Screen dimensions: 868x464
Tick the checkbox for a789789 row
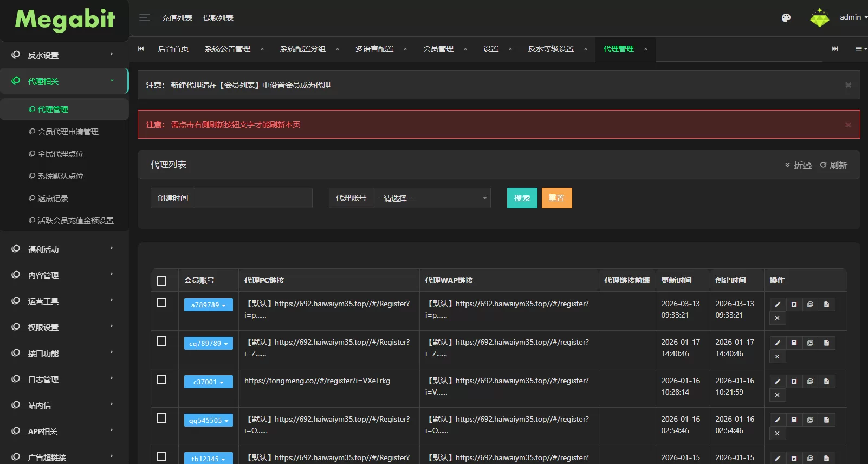[161, 302]
